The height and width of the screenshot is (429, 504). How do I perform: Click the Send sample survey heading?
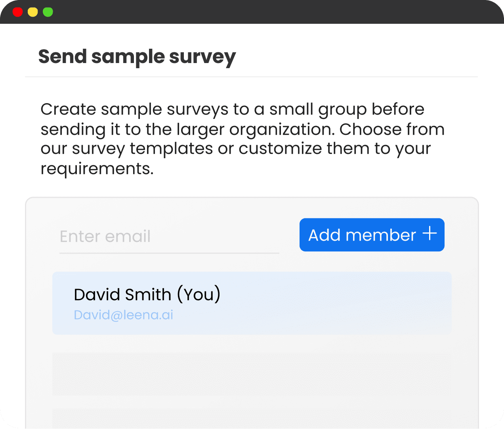[137, 57]
